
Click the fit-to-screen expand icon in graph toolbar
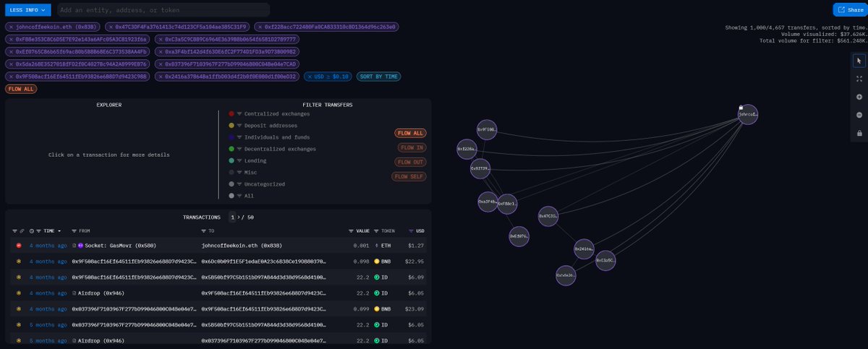pyautogui.click(x=859, y=79)
